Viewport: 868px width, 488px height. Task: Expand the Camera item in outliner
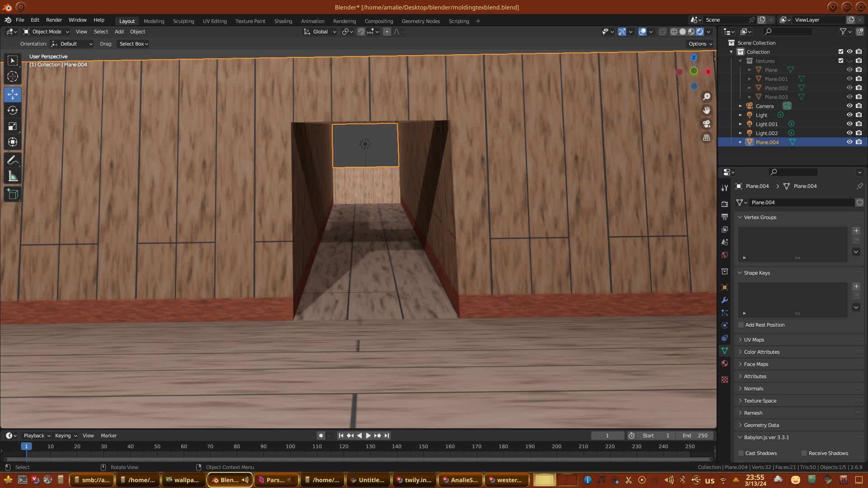pyautogui.click(x=741, y=106)
